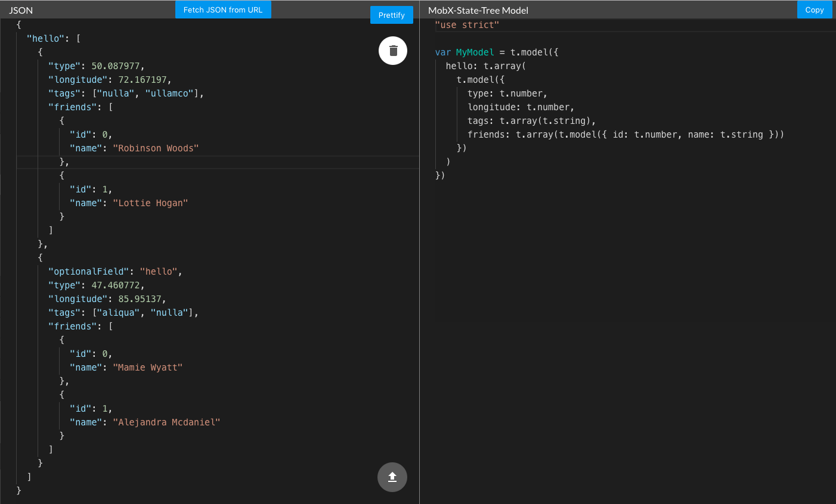This screenshot has width=836, height=504.
Task: Click the value 50.087977
Action: point(116,66)
